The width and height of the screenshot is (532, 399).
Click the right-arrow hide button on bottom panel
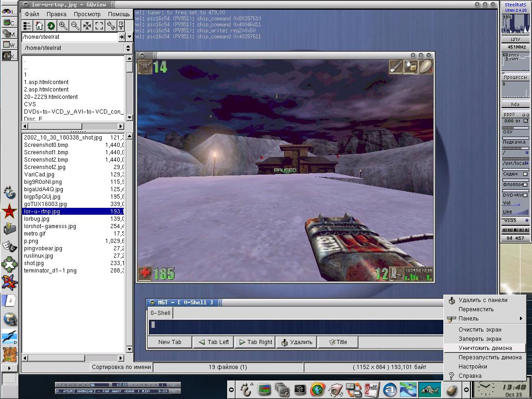[466, 390]
